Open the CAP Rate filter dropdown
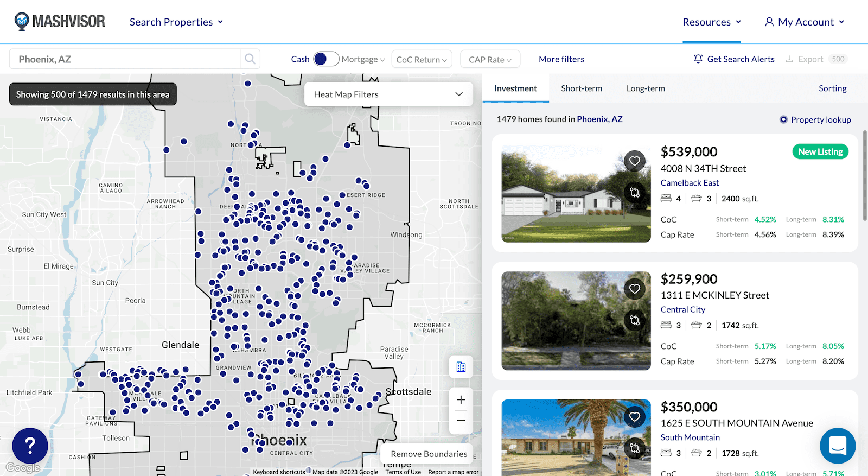 pyautogui.click(x=490, y=59)
